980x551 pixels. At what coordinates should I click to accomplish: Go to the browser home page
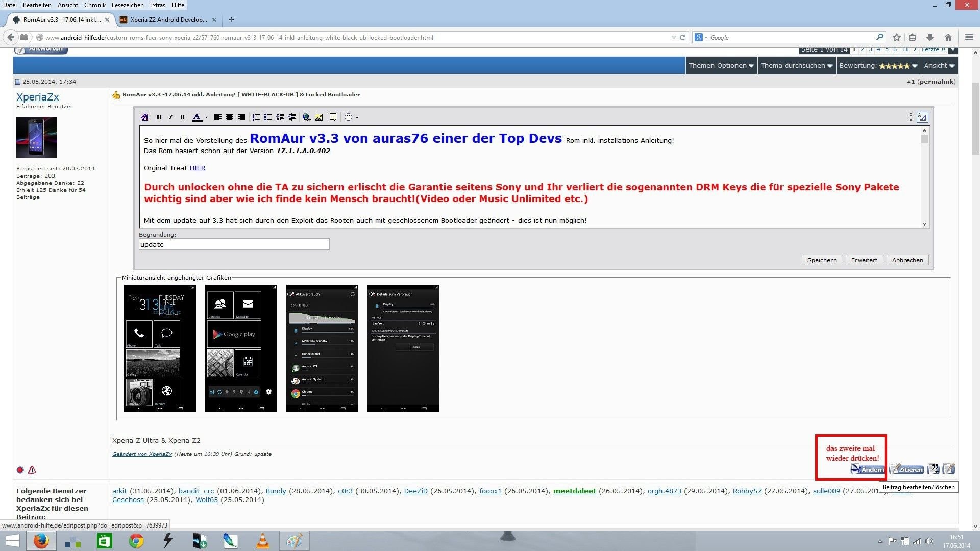pos(948,37)
